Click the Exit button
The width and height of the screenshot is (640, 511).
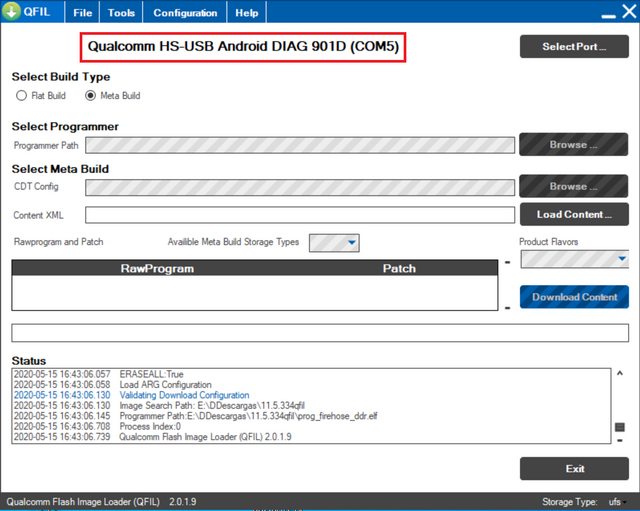pos(574,469)
